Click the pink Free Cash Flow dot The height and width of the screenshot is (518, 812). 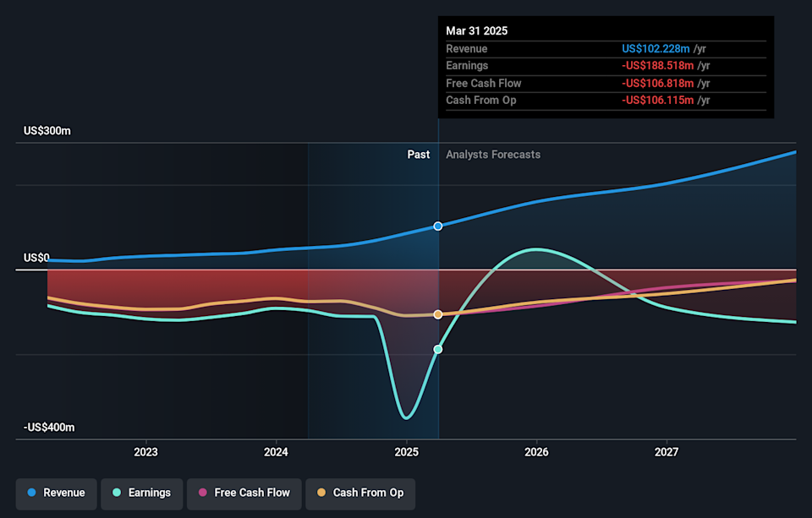(x=203, y=493)
